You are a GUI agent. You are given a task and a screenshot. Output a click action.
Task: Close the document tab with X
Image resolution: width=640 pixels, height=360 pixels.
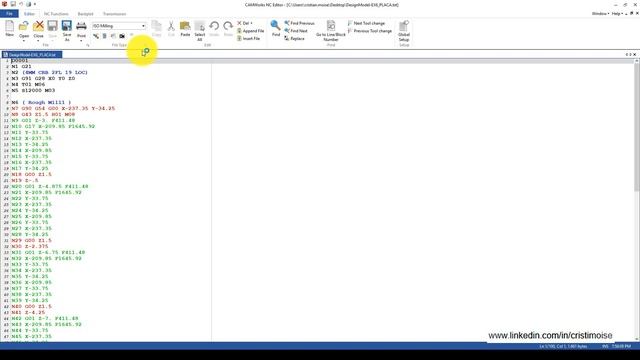coord(635,54)
